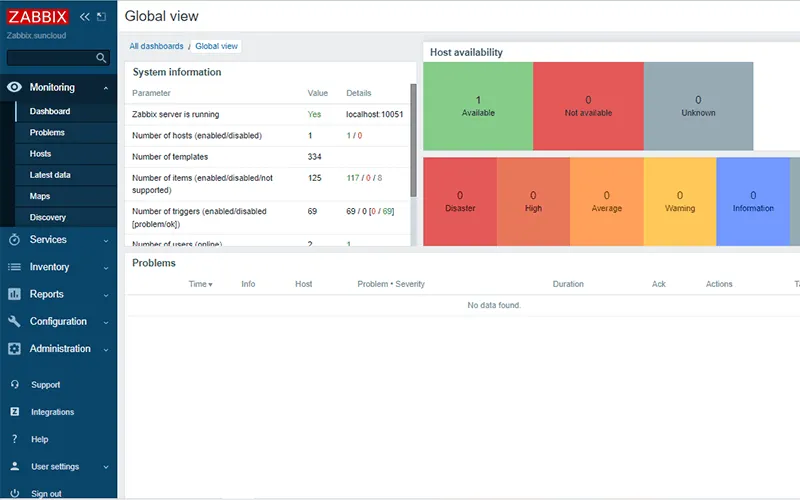Click the System information scrollbar
The height and width of the screenshot is (500, 800).
413,140
